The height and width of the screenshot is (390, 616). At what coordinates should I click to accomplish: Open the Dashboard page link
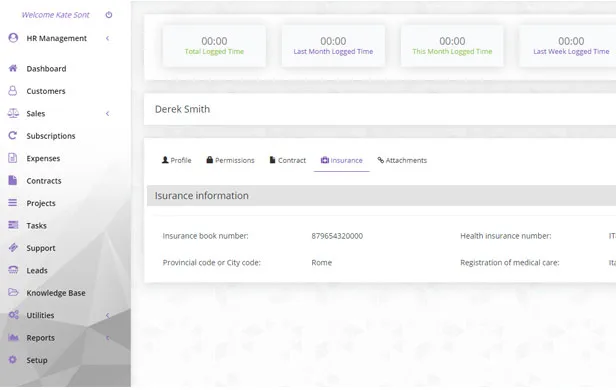click(46, 69)
